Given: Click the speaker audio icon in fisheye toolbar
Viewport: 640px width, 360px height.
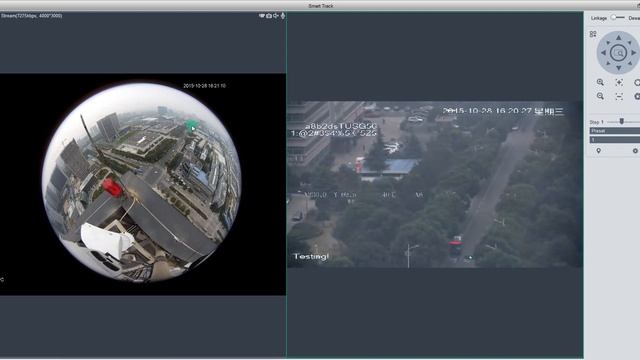Looking at the screenshot, I should click(276, 16).
